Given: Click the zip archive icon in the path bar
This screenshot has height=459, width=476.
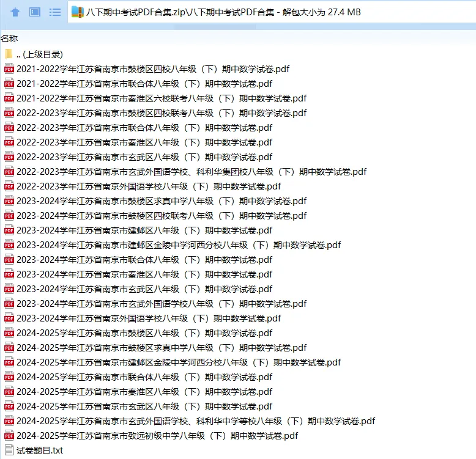Looking at the screenshot, I should (x=78, y=12).
